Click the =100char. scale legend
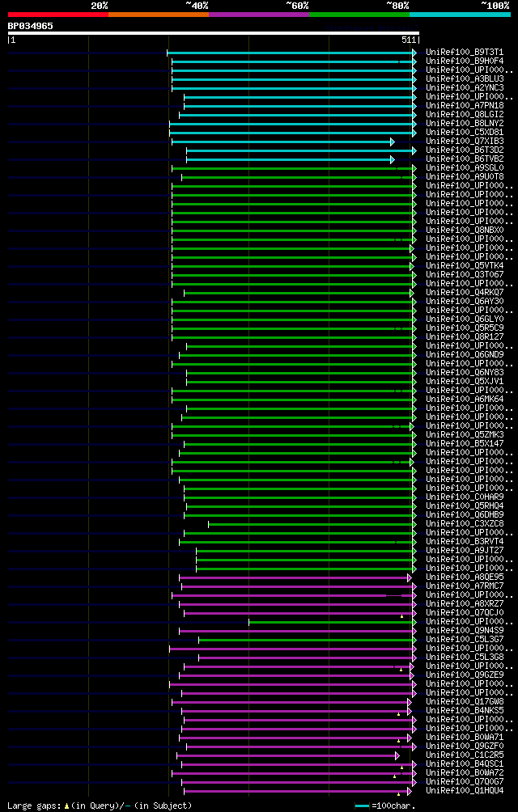 pos(385,806)
